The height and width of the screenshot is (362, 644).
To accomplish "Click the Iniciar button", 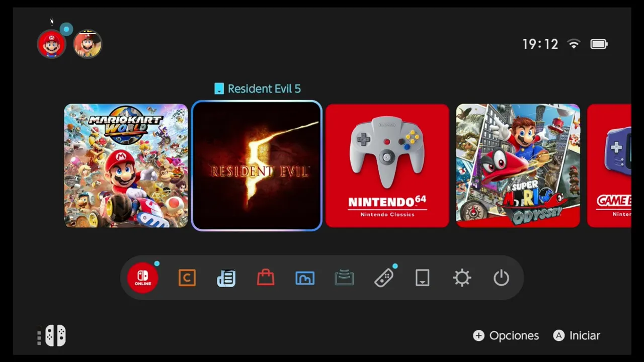I will (577, 336).
